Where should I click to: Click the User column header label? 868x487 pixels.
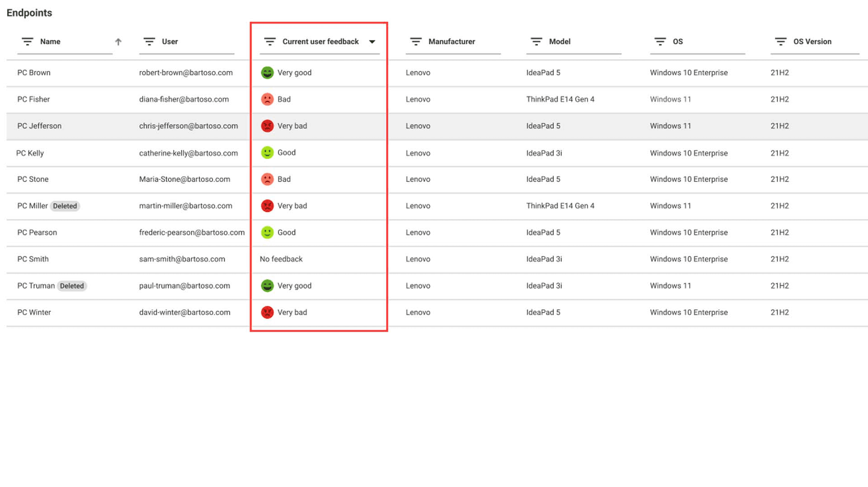pyautogui.click(x=170, y=42)
